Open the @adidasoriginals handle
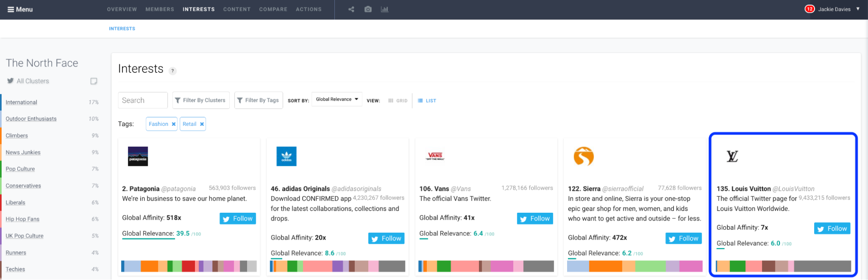The height and width of the screenshot is (280, 868). pos(356,189)
